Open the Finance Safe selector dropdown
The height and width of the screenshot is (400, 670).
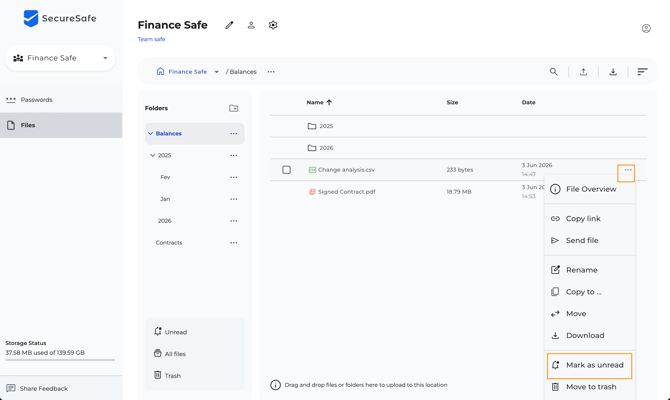pos(60,58)
